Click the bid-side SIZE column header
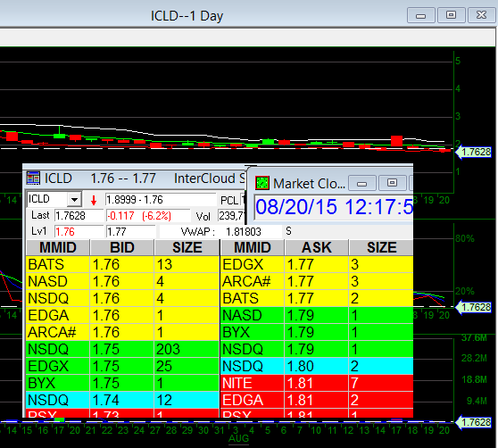Viewport: 498px width, 448px height. coord(187,247)
